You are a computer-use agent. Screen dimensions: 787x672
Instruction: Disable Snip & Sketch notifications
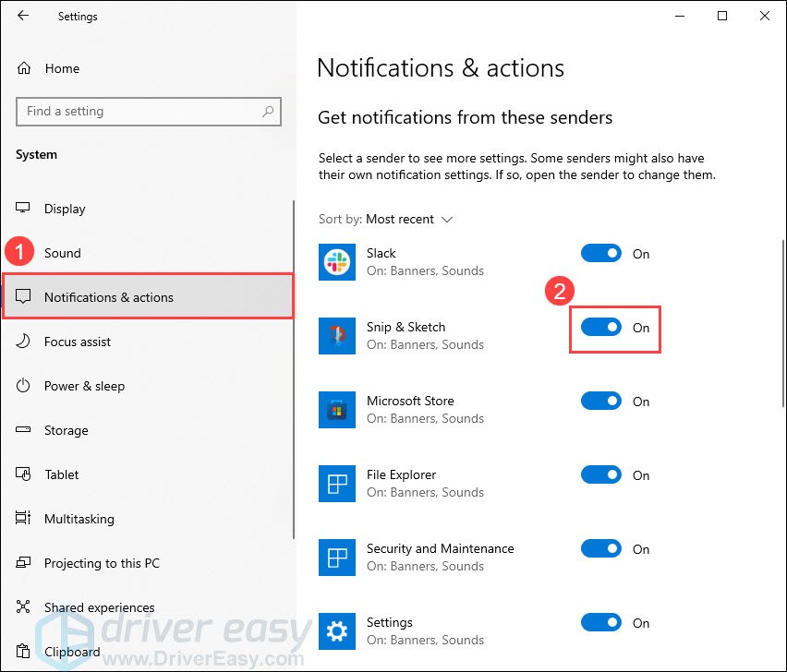[601, 327]
